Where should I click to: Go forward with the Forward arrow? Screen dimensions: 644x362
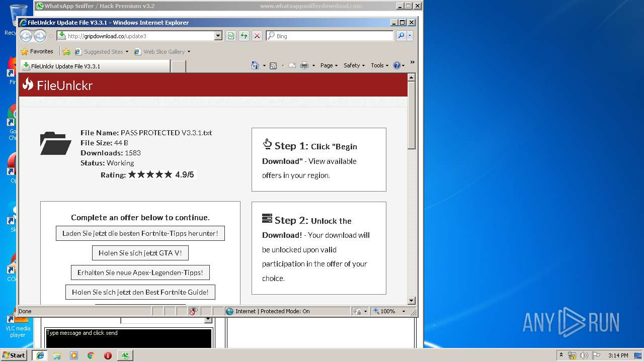tap(40, 36)
